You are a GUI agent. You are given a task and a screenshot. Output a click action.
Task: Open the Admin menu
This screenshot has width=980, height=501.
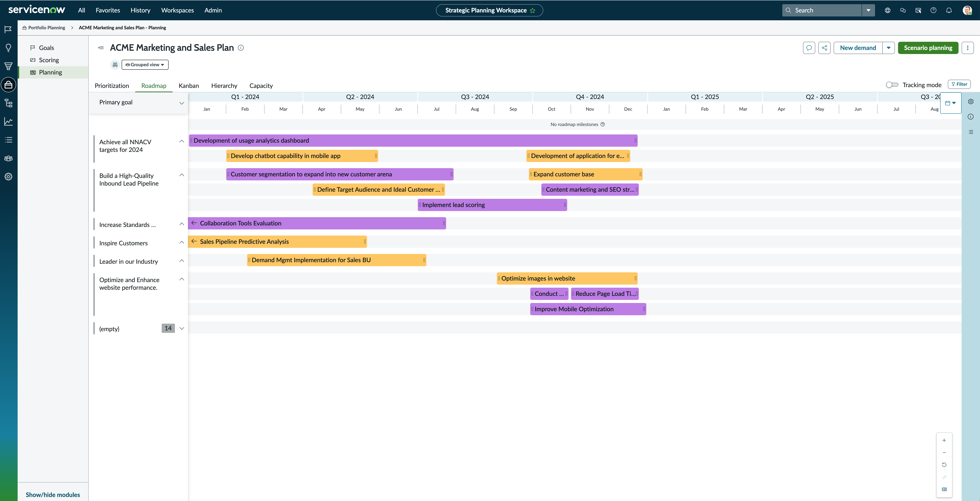pyautogui.click(x=213, y=10)
